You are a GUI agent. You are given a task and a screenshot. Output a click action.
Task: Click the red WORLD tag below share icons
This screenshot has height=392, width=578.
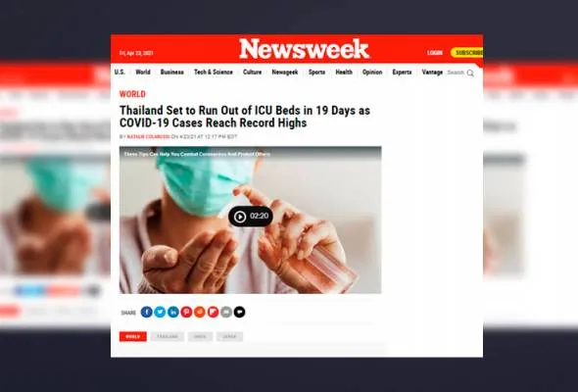(133, 336)
